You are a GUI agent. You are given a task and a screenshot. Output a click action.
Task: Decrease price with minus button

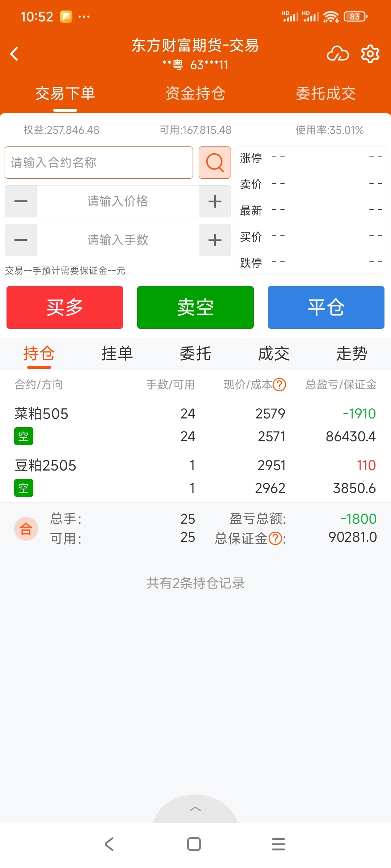tap(21, 201)
